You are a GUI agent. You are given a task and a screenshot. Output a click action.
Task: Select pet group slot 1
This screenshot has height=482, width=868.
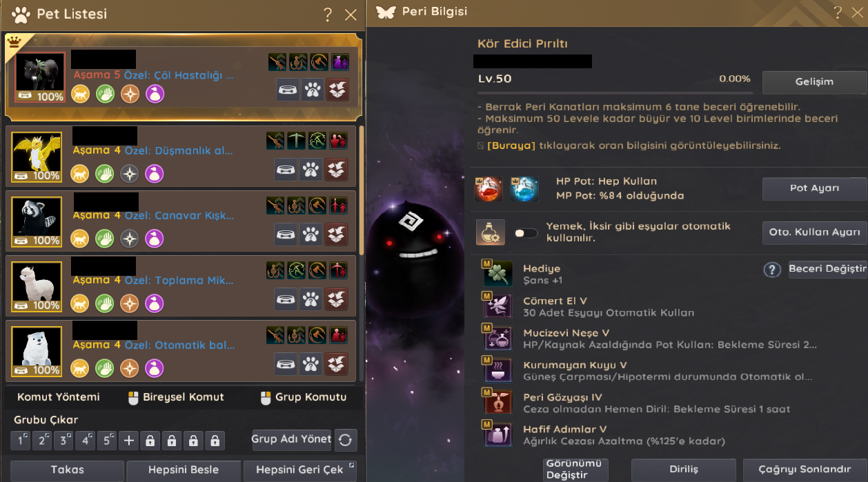pyautogui.click(x=21, y=441)
